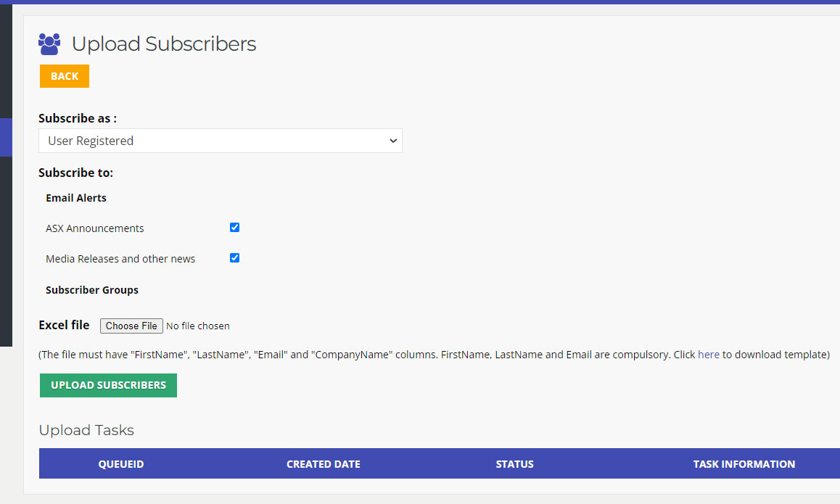Click the dropdown chevron on Subscribe as
840x504 pixels.
pyautogui.click(x=392, y=141)
